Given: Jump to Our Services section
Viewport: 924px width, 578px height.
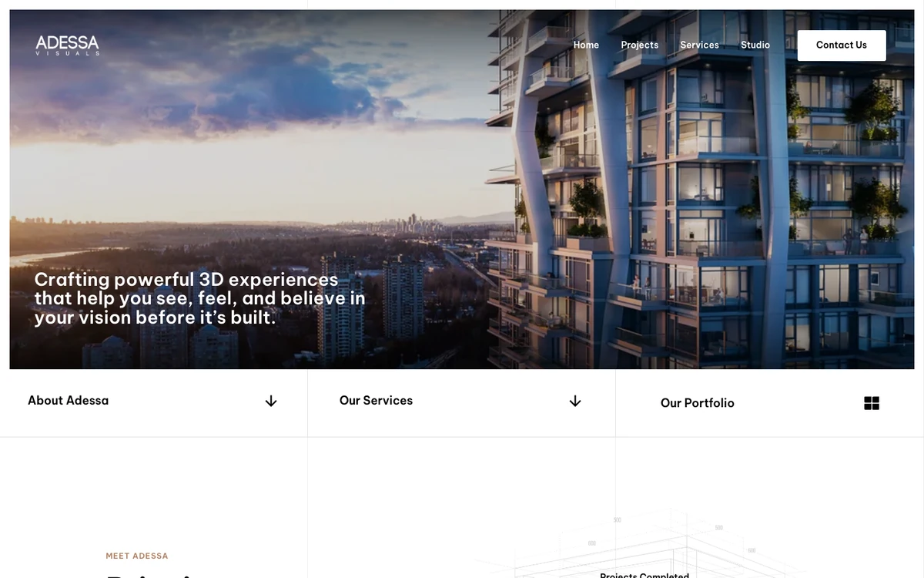Looking at the screenshot, I should [x=376, y=401].
